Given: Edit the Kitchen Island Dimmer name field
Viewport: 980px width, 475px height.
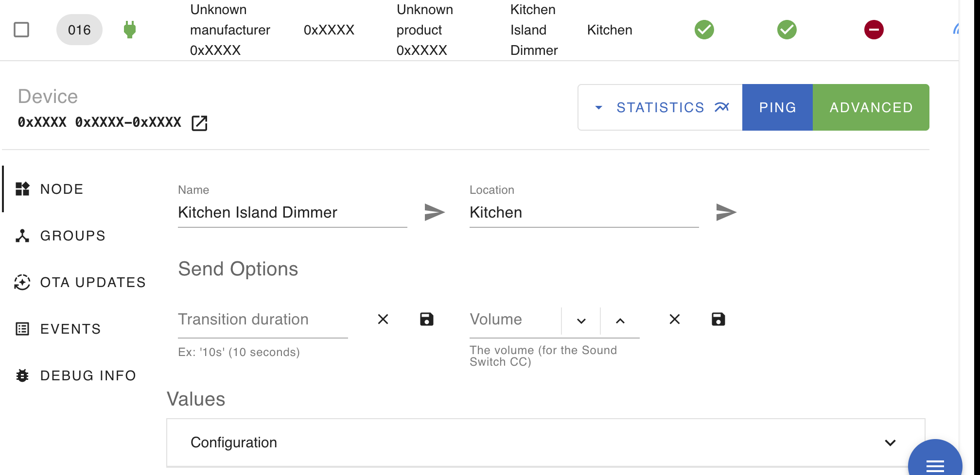Looking at the screenshot, I should [292, 213].
